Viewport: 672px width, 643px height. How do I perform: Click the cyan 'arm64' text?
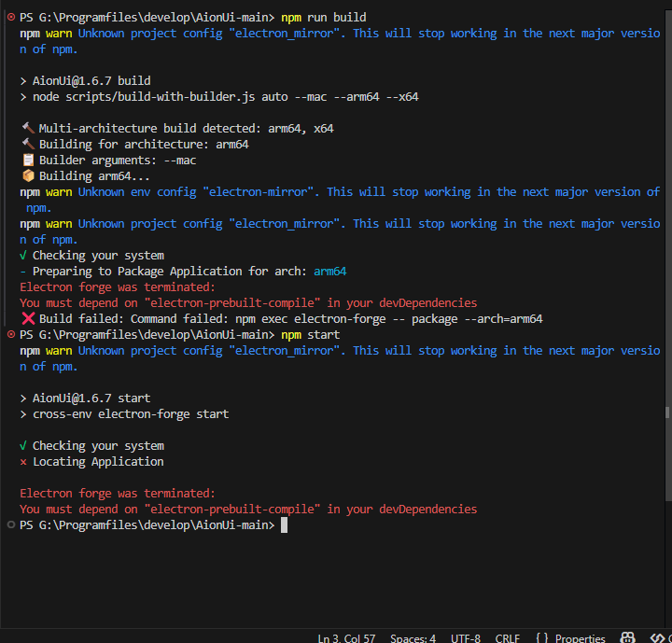(x=330, y=272)
